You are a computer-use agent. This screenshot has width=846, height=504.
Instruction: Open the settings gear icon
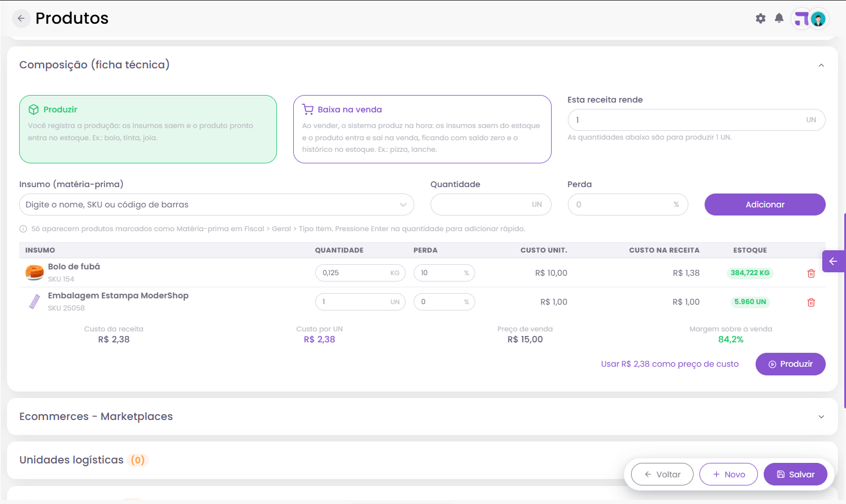click(x=761, y=19)
